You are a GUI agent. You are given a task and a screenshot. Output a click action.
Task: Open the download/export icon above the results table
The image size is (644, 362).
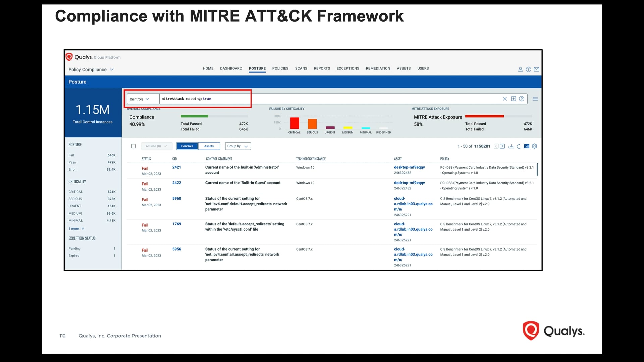tap(511, 146)
